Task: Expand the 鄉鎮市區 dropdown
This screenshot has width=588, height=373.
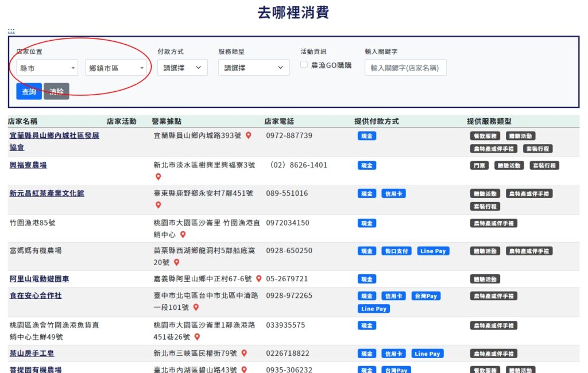Action: click(x=116, y=68)
